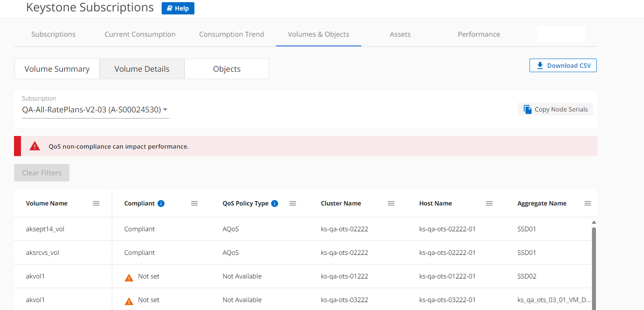Screen dimensions: 644x310
Task: Go to the Performance tab
Action: click(479, 34)
